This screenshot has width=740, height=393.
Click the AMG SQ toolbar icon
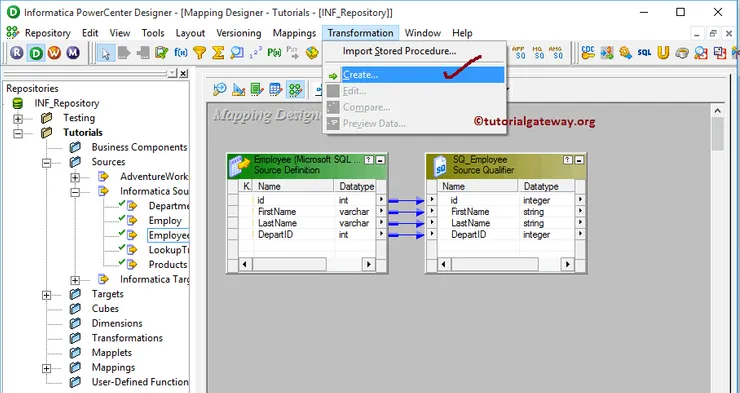coord(556,53)
